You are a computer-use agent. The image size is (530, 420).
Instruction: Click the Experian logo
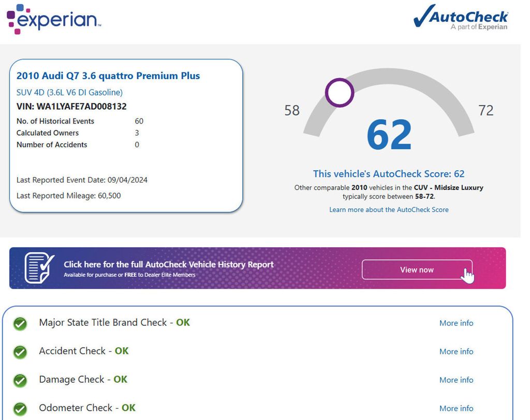pos(53,19)
